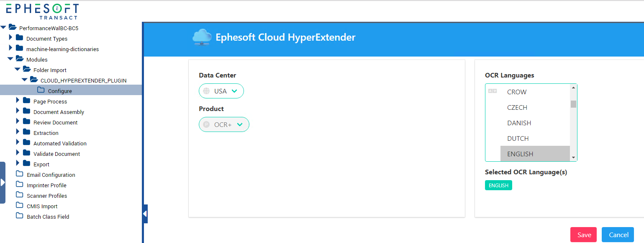
Task: Click the folder icon next to Email Configuration
Action: [x=19, y=174]
